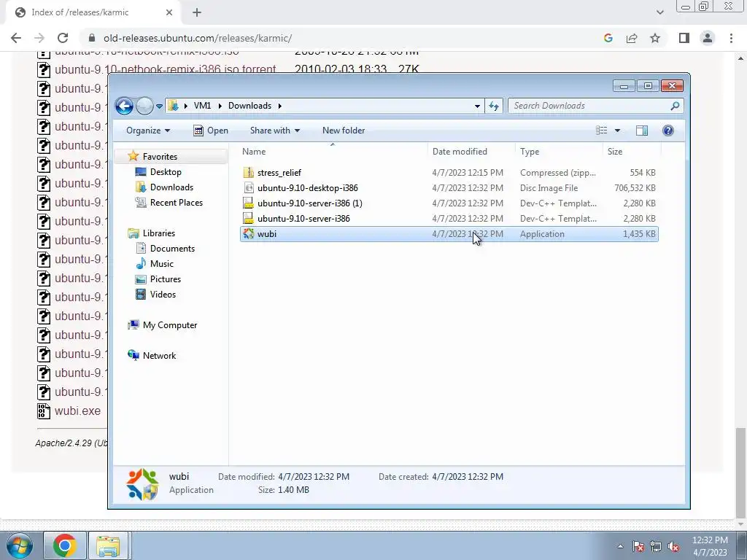Open Pictures library
This screenshot has width=747, height=560.
tap(166, 279)
